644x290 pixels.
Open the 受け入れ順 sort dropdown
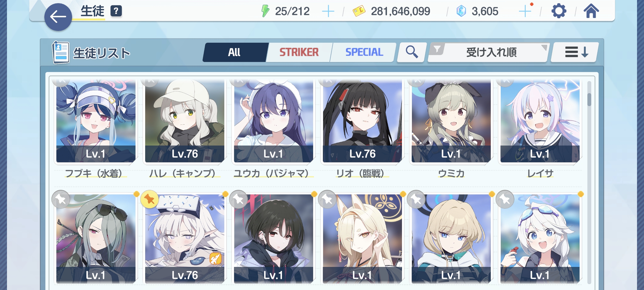488,52
